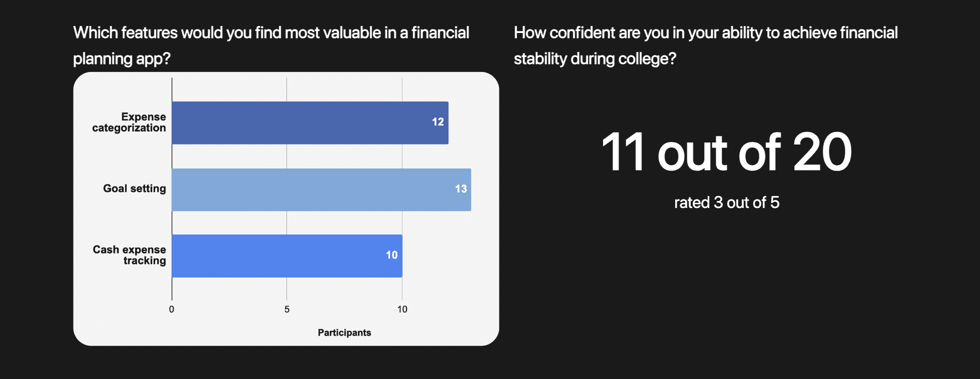Click the Participants axis title
Image resolution: width=980 pixels, height=379 pixels.
pyautogui.click(x=344, y=333)
